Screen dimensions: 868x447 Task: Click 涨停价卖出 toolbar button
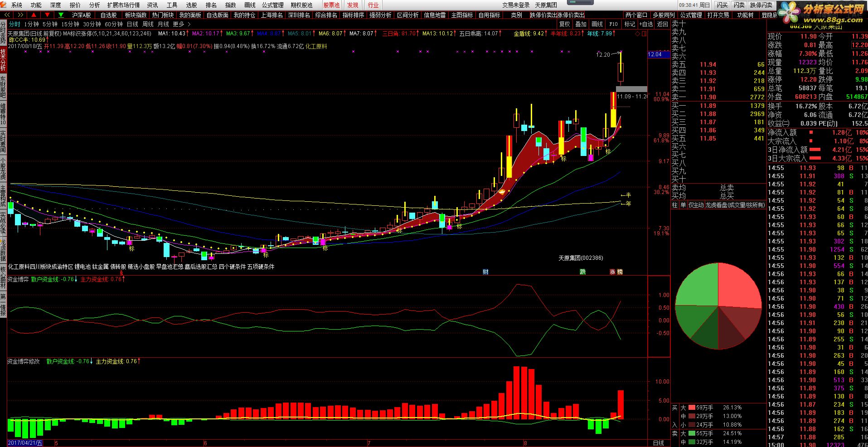571,15
